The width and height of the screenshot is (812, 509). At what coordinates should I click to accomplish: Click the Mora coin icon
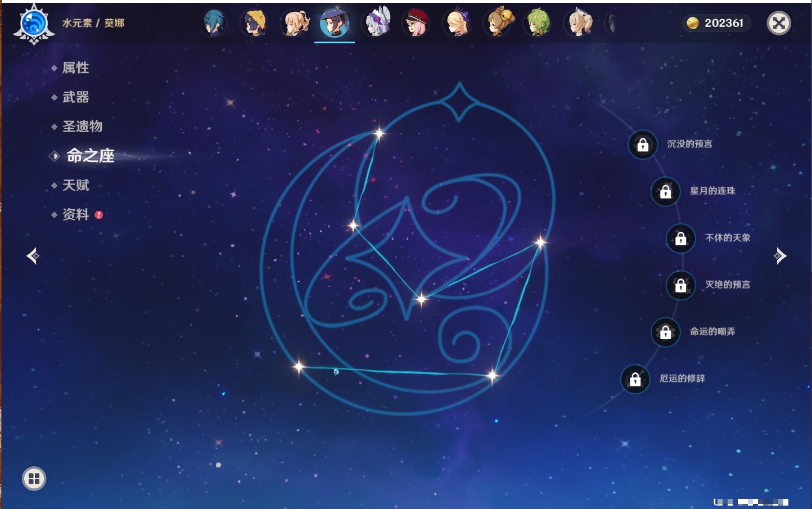point(693,23)
